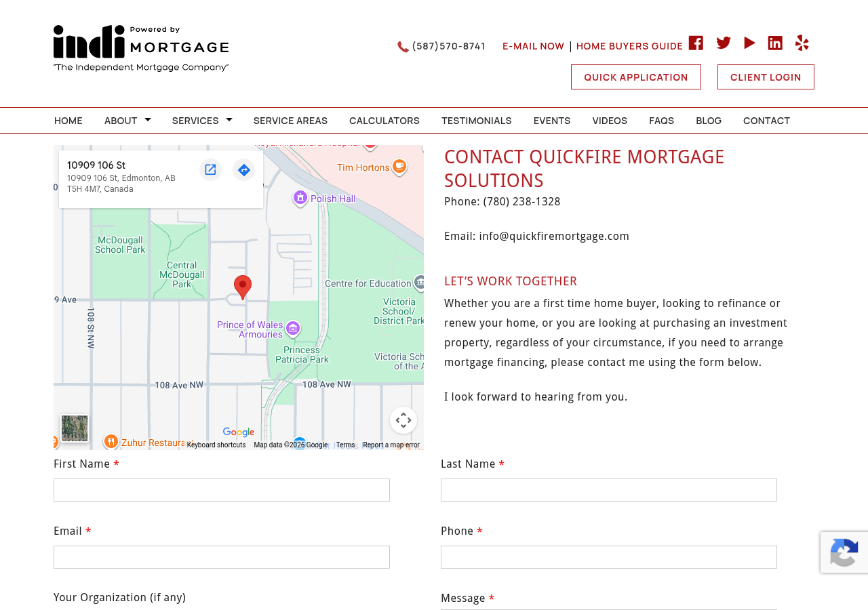This screenshot has height=610, width=868.
Task: Open the FAQs page
Action: point(662,121)
